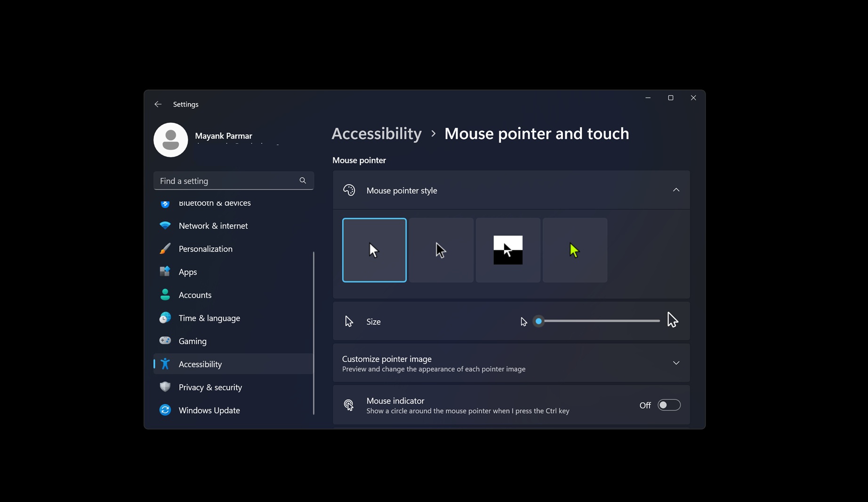The width and height of the screenshot is (868, 502).
Task: Open Accounts via its person icon
Action: click(x=165, y=295)
